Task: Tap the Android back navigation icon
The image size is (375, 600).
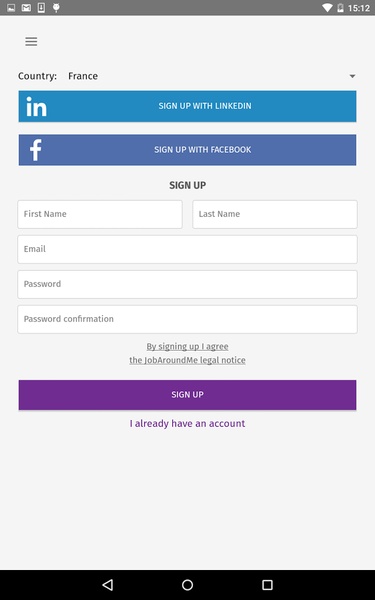Action: pos(108,584)
